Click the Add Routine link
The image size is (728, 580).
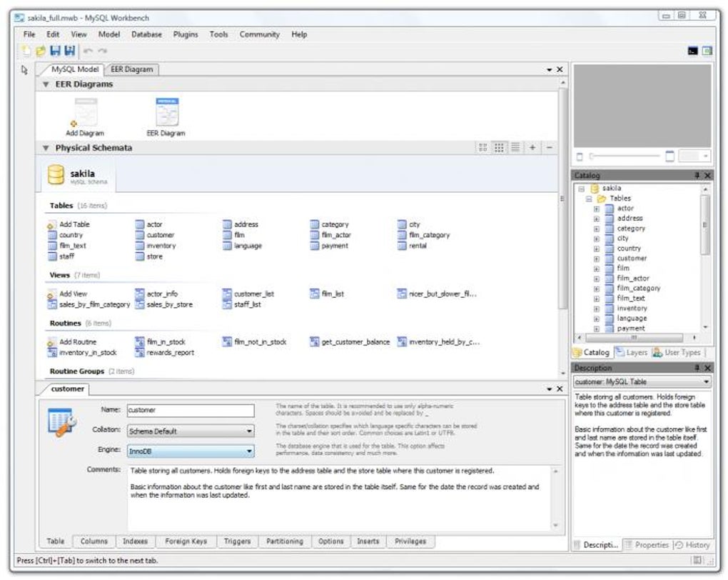click(77, 342)
